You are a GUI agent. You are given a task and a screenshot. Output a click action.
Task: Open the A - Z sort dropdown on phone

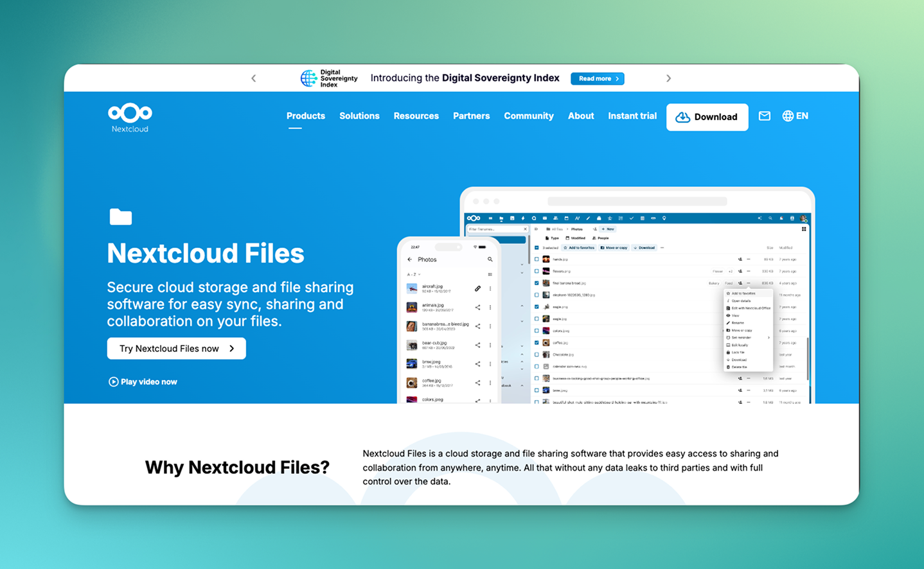pyautogui.click(x=413, y=274)
